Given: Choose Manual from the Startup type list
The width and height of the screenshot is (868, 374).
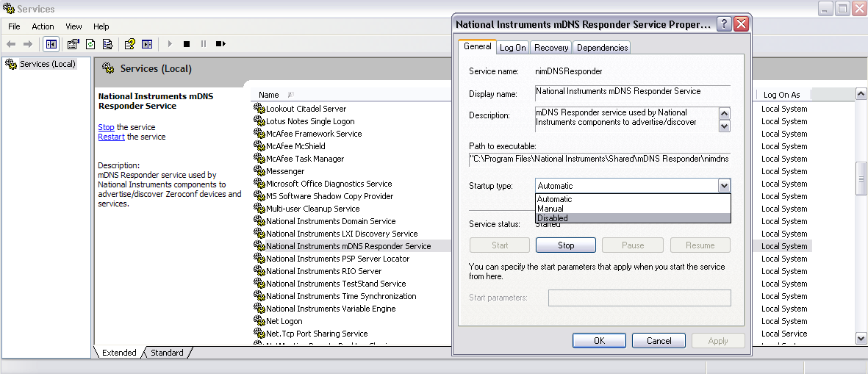Looking at the screenshot, I should (633, 209).
